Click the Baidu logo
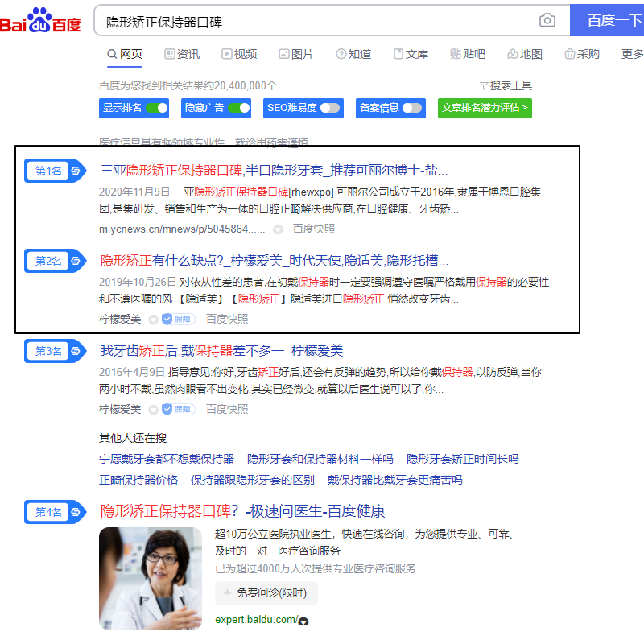Screen dimensions: 644x644 tap(40, 21)
